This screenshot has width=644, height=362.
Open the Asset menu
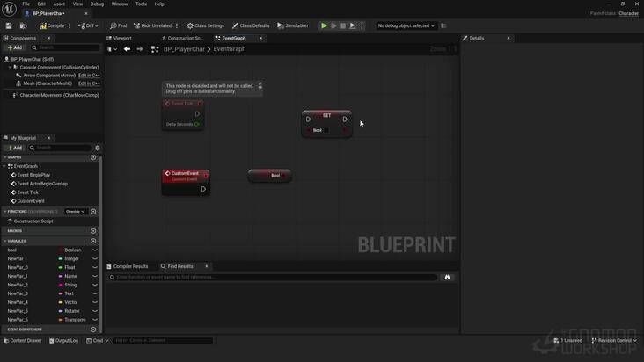tap(59, 4)
